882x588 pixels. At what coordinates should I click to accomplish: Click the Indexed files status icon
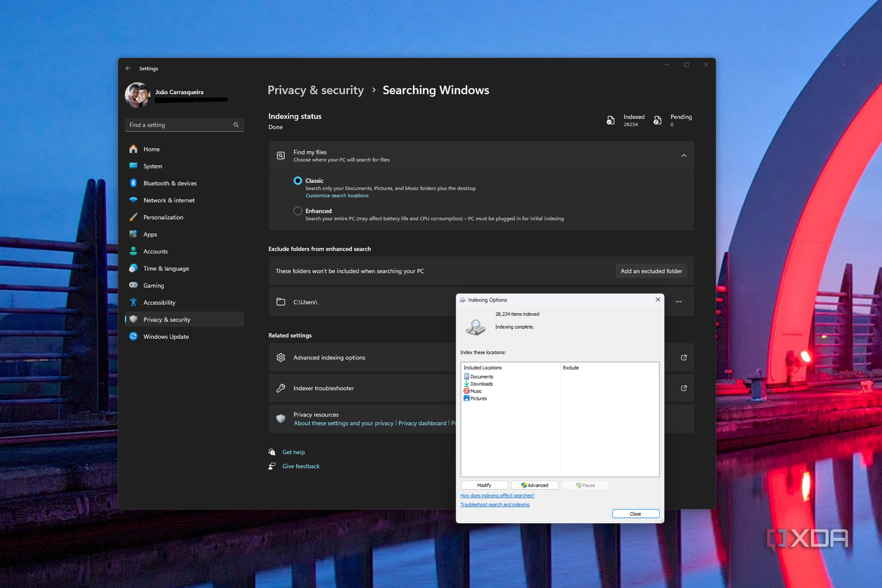point(610,120)
